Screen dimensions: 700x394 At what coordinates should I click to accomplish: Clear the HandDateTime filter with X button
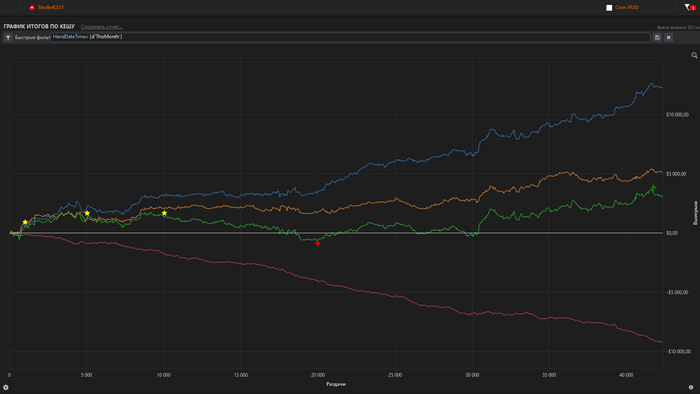tap(668, 37)
